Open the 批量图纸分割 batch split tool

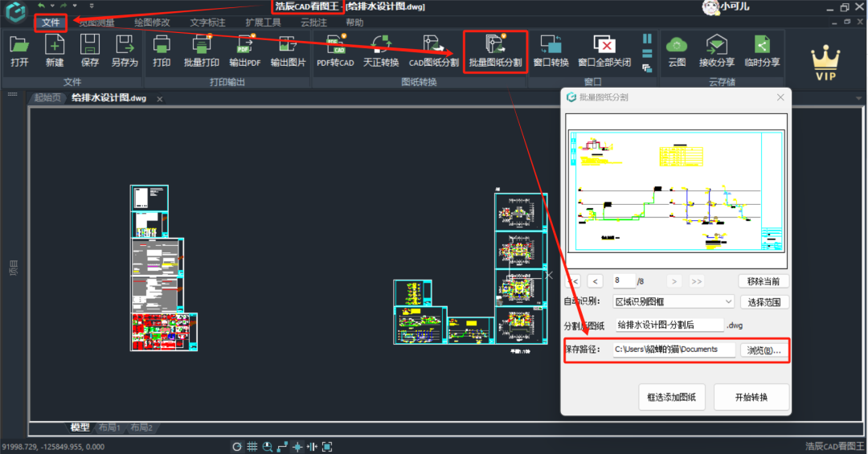tap(495, 51)
